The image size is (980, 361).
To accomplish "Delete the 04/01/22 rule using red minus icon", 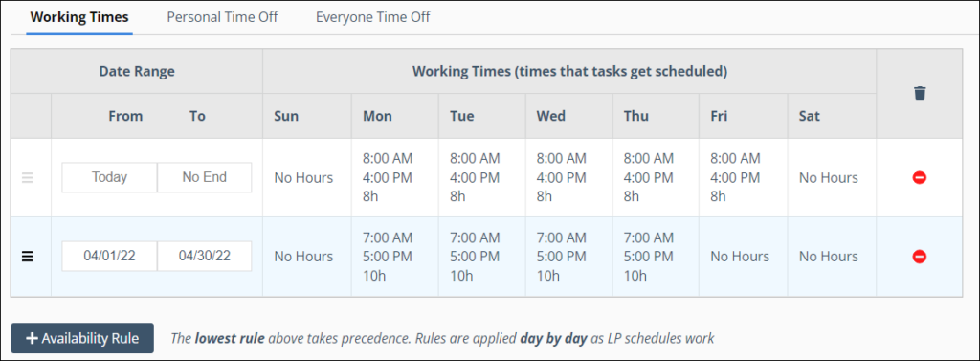I will tap(920, 257).
